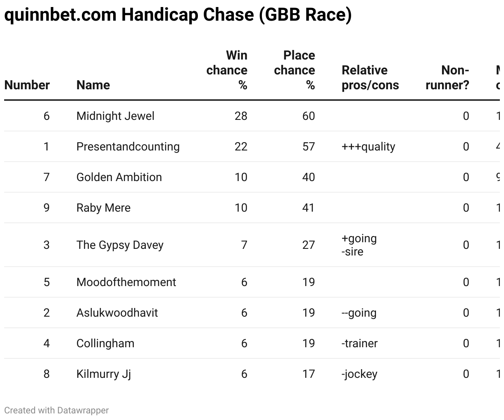Click the +++quality pros/cons cell
Image resolution: width=504 pixels, height=420 pixels.
coord(368,147)
